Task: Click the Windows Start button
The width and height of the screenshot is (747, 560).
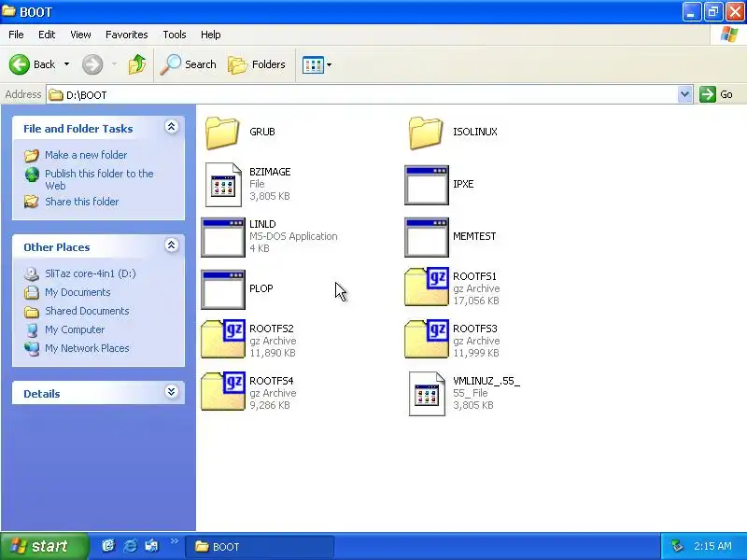Action: 44,546
